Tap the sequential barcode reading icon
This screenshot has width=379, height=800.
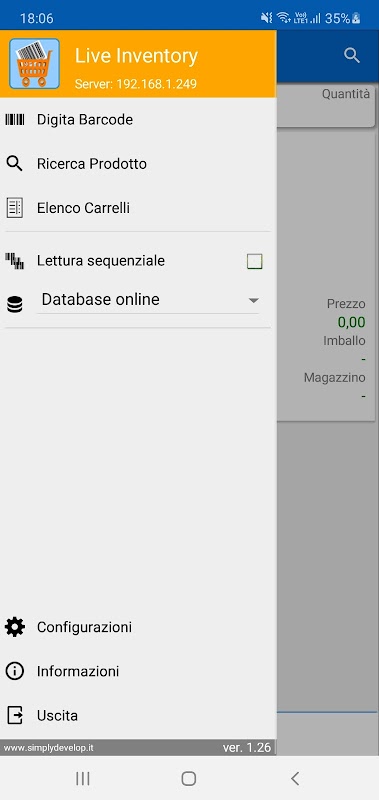[14, 261]
